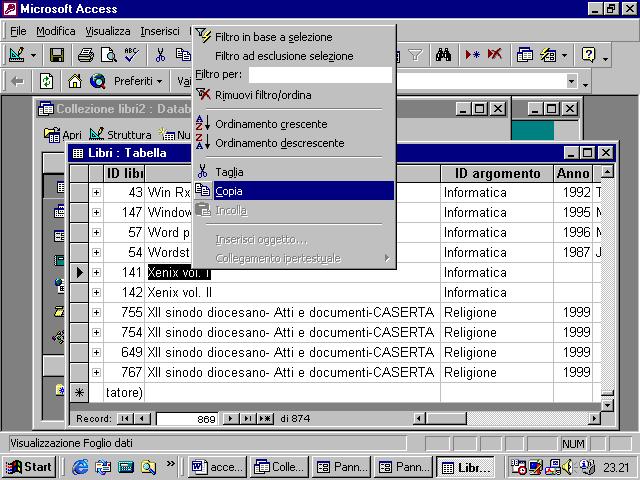The image size is (640, 480).
Task: Open the File menu
Action: coord(18,31)
